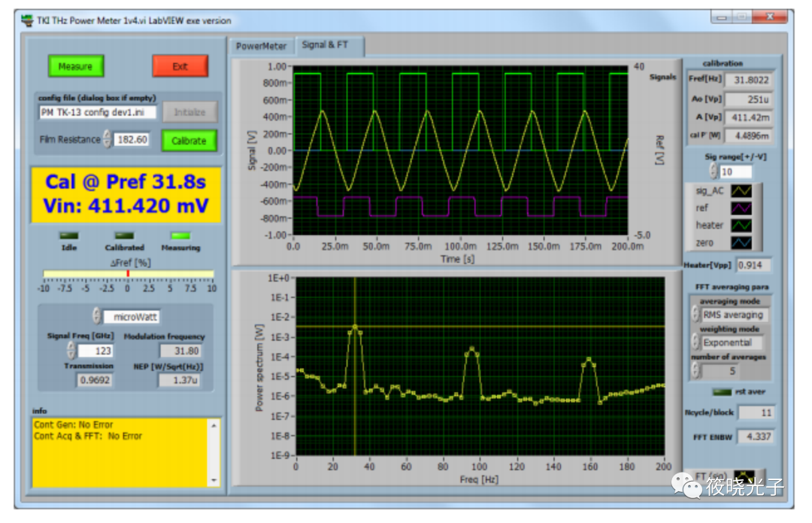Screen dimensions: 812x523
Task: Click the green Calibrate button
Action: [x=189, y=141]
